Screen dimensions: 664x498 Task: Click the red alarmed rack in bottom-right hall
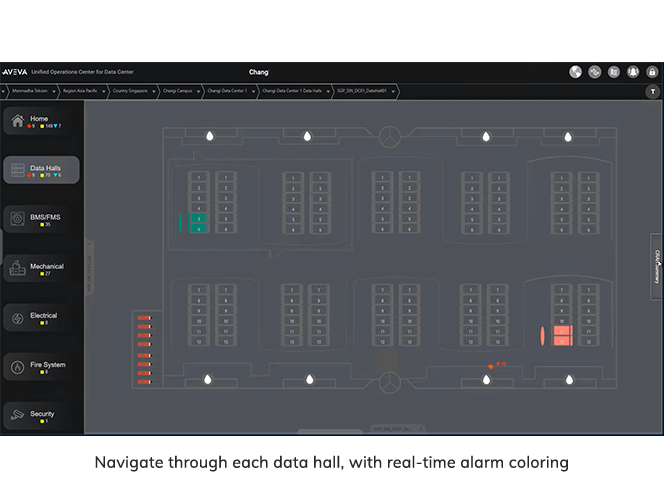click(562, 335)
